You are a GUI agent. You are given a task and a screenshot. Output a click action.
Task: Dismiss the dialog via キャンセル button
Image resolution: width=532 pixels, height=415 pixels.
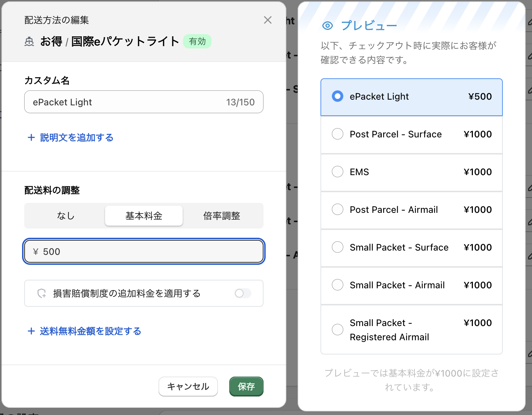(188, 386)
